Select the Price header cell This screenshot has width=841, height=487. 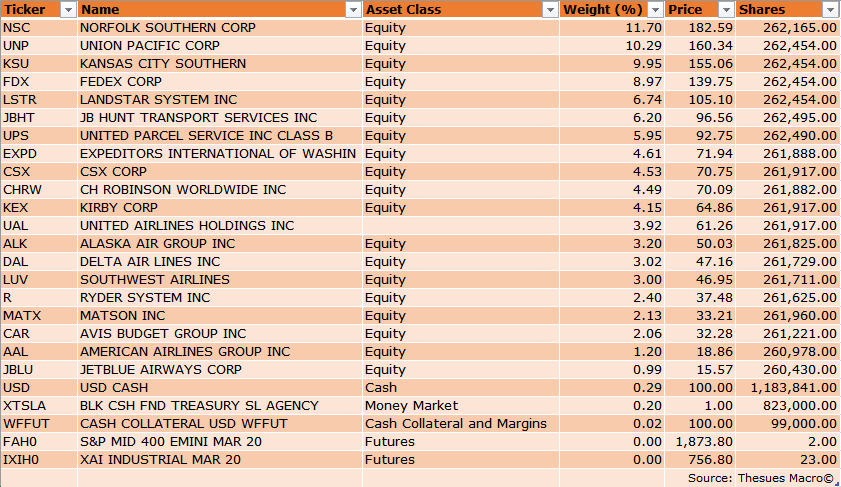tap(700, 10)
